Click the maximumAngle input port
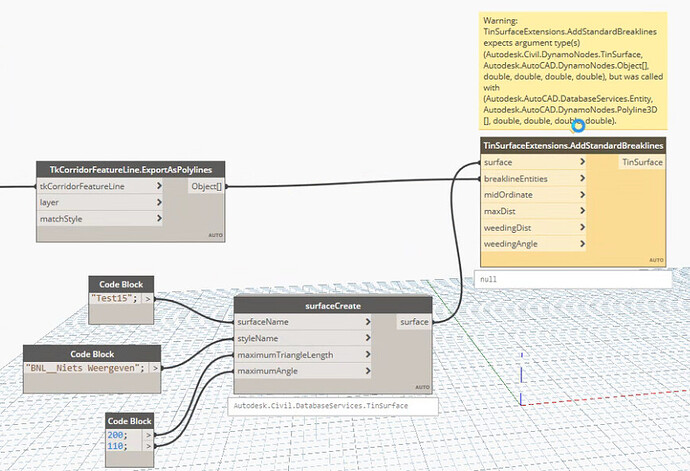Screen dimensions: 690x471 [x=303, y=371]
